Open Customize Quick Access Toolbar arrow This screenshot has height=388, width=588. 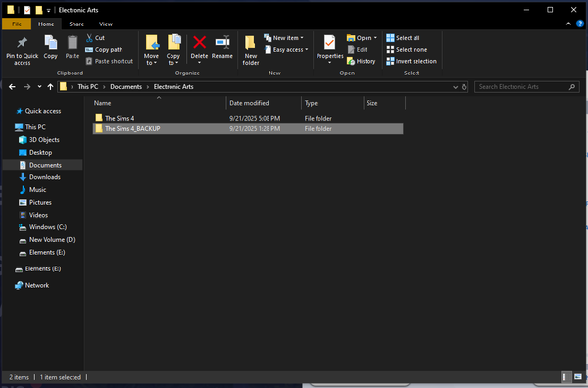(x=48, y=11)
